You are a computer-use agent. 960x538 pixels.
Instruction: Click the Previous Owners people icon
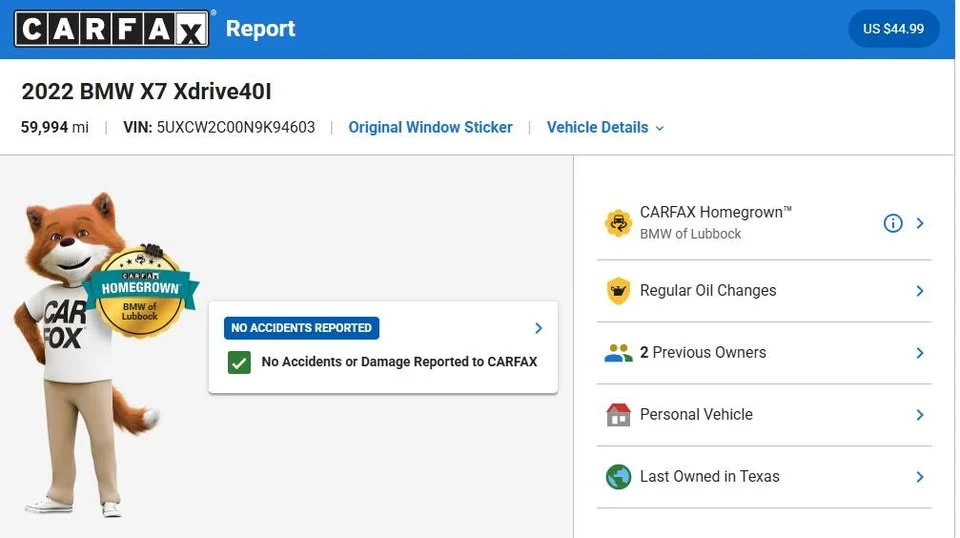click(618, 353)
